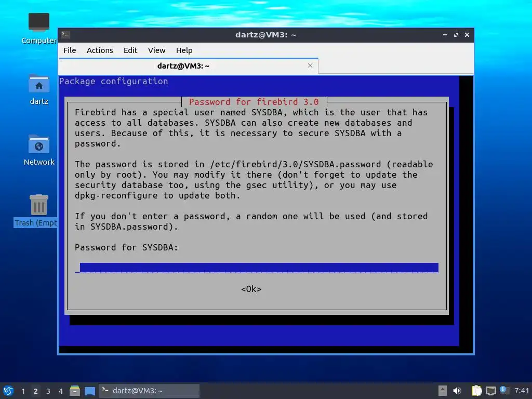Viewport: 532px width, 399px height.
Task: Click the show desktop icon on the taskbar
Action: (89, 391)
